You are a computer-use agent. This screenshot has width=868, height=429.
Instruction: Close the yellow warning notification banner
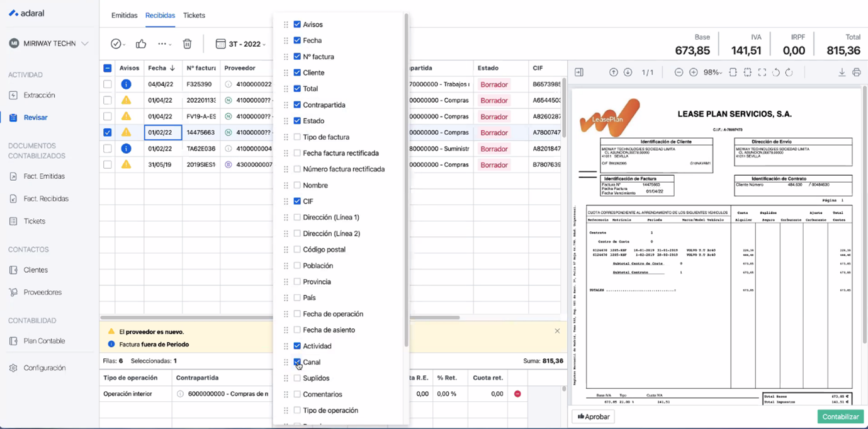click(557, 331)
